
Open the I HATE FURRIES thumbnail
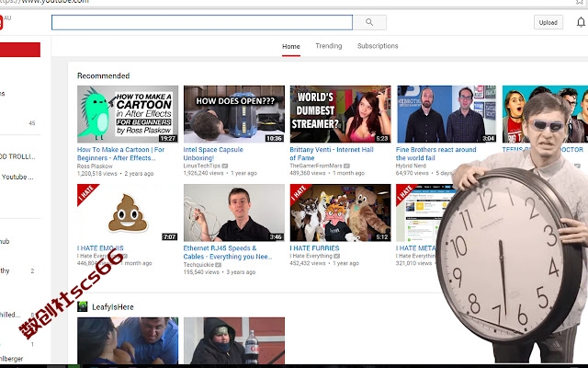point(340,213)
